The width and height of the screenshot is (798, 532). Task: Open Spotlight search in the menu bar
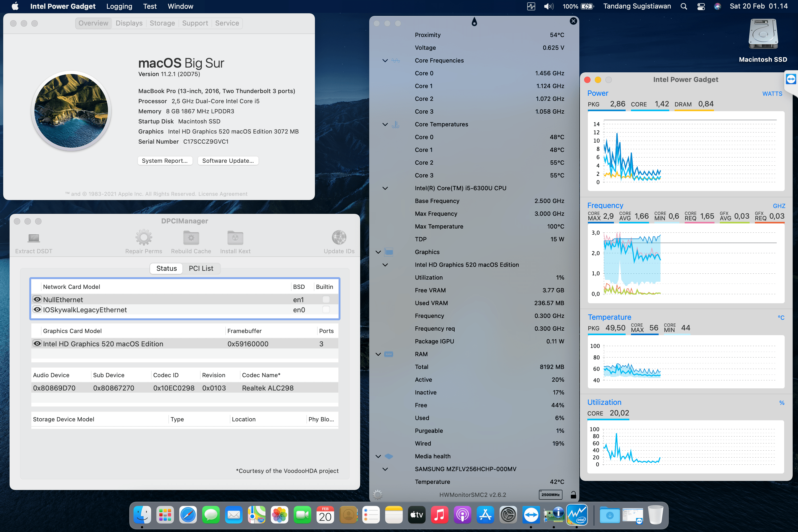pyautogui.click(x=684, y=6)
